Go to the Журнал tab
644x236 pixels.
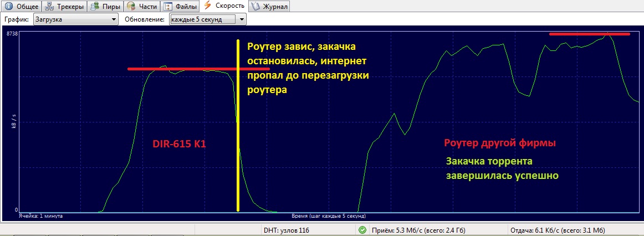(269, 7)
